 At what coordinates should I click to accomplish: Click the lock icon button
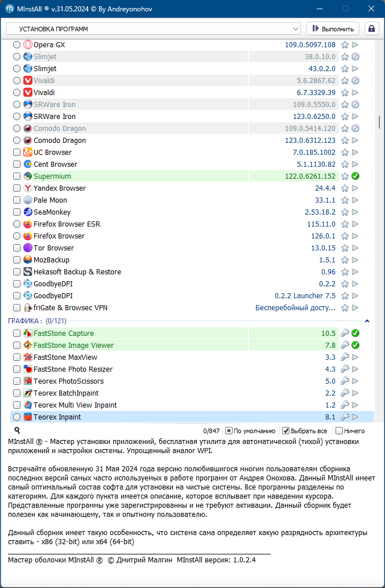(371, 29)
